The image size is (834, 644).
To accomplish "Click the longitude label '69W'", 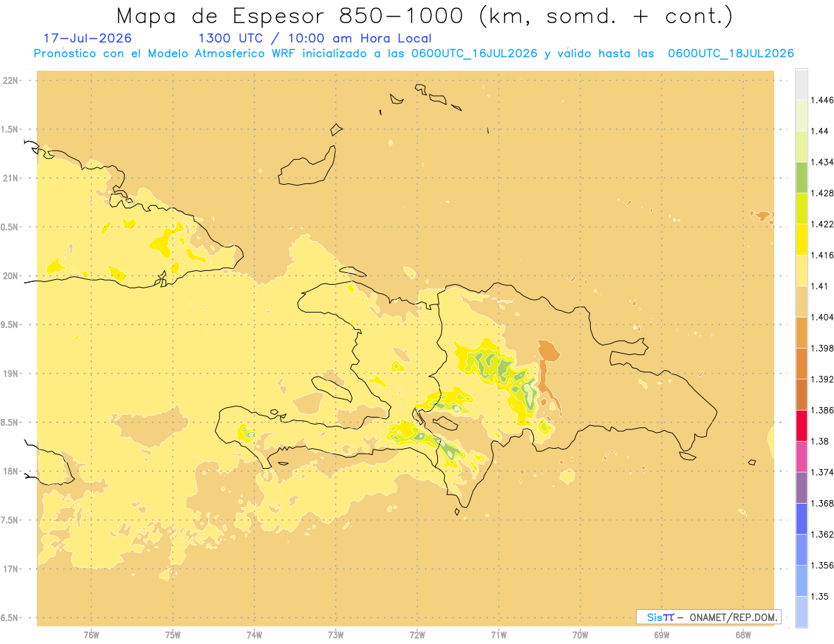I will point(662,634).
